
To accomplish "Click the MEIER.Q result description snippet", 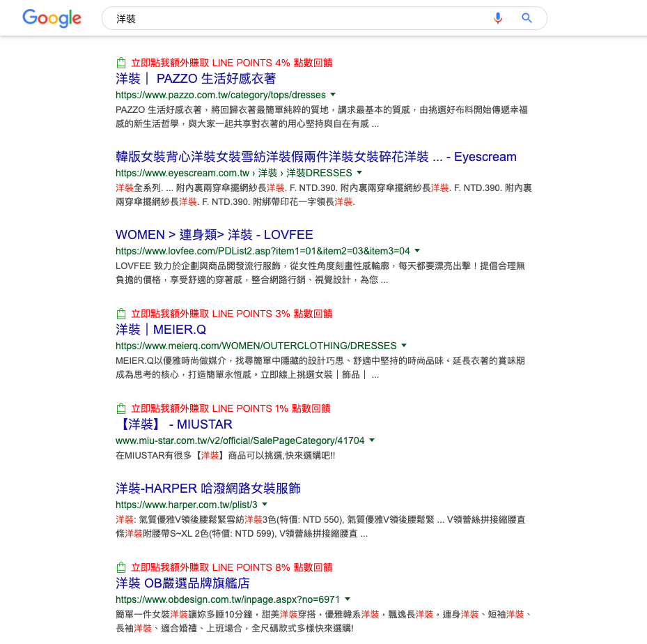I will point(320,368).
